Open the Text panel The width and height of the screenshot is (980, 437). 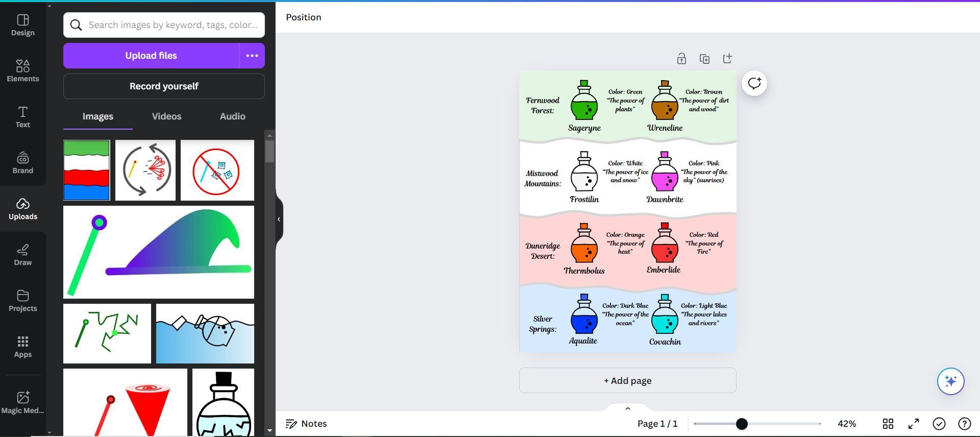pyautogui.click(x=22, y=117)
